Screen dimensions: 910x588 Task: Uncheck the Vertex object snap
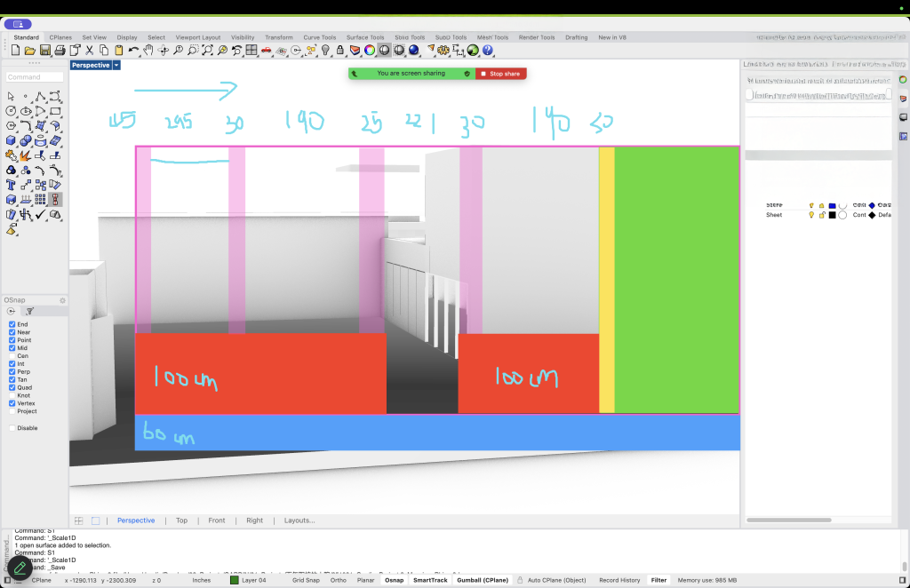pos(12,403)
